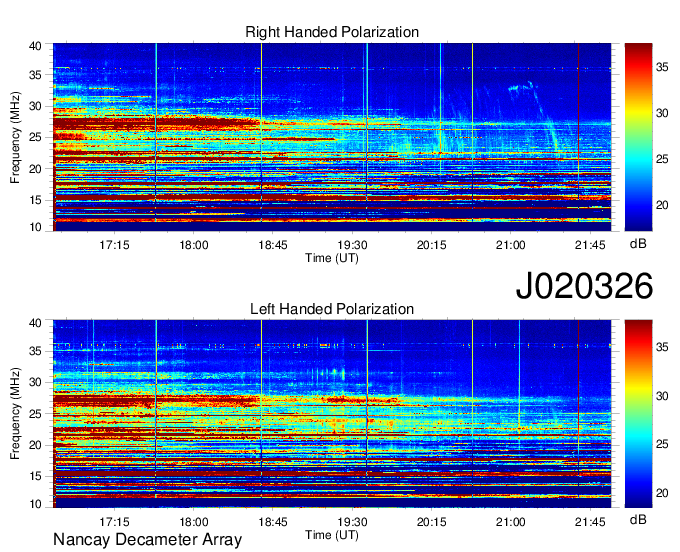The image size is (680, 552).
Task: Click the 20 dB tick on Right Handed color bar
Action: click(x=662, y=205)
